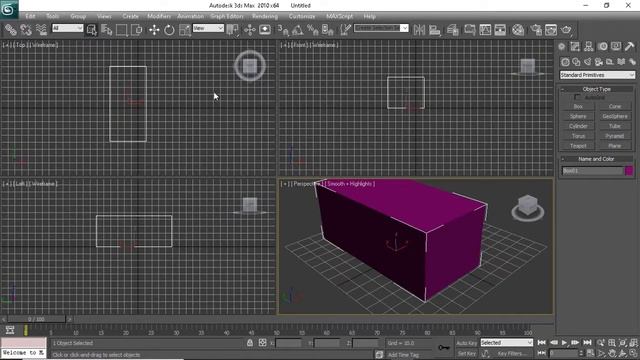This screenshot has height=360, width=640.
Task: Enable the AutoGrid checkbox
Action: tap(577, 97)
